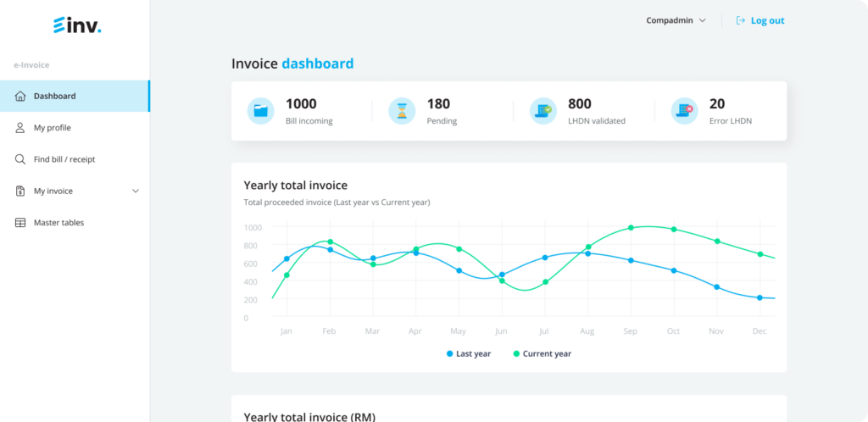Click the inv. logo
Viewport: 868px width, 422px height.
tap(76, 26)
